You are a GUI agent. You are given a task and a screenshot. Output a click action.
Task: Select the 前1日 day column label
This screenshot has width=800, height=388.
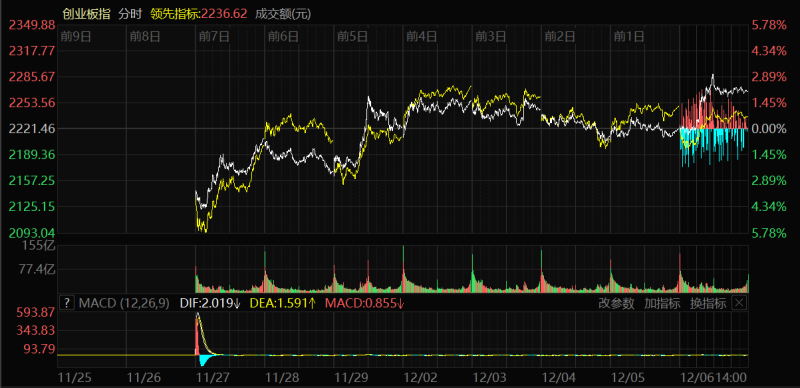point(629,36)
